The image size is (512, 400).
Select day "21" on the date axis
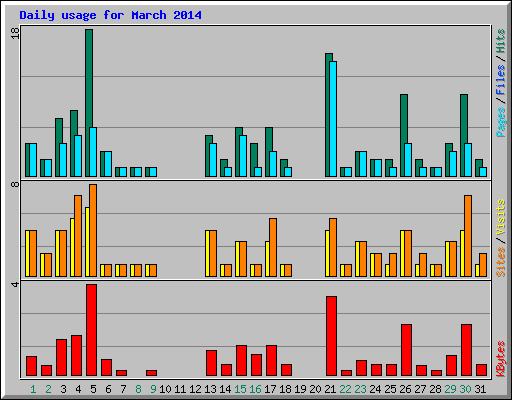point(330,389)
